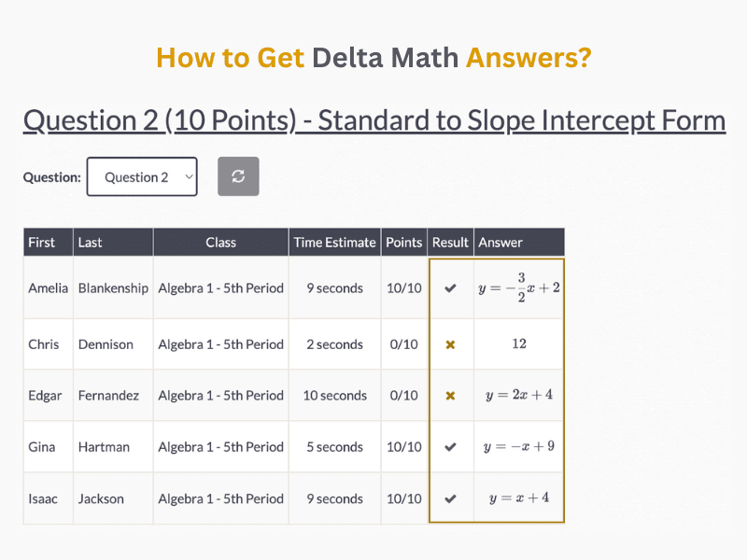Screen dimensions: 747x560
Task: Click the Answer column header
Action: point(500,243)
